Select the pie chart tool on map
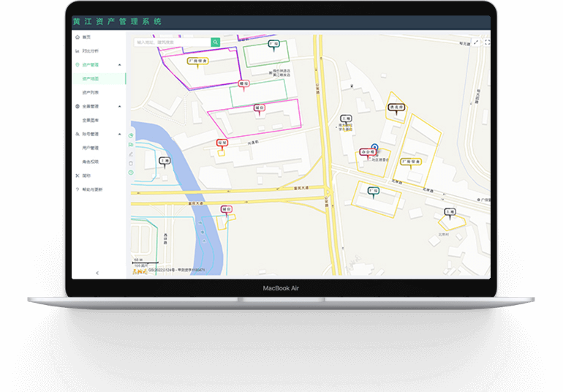This screenshot has height=392, width=563. [x=131, y=135]
